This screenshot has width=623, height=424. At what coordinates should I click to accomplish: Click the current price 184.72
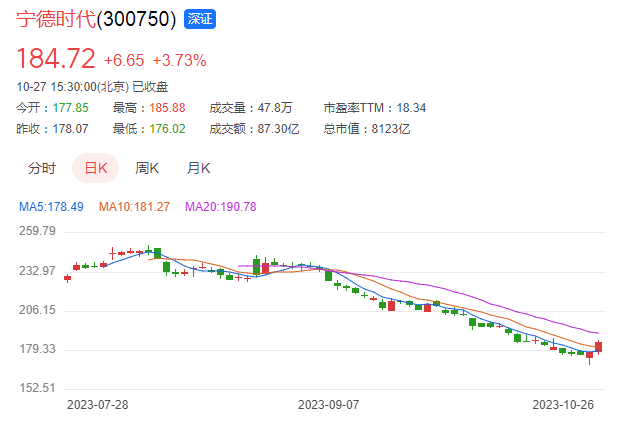pyautogui.click(x=56, y=58)
